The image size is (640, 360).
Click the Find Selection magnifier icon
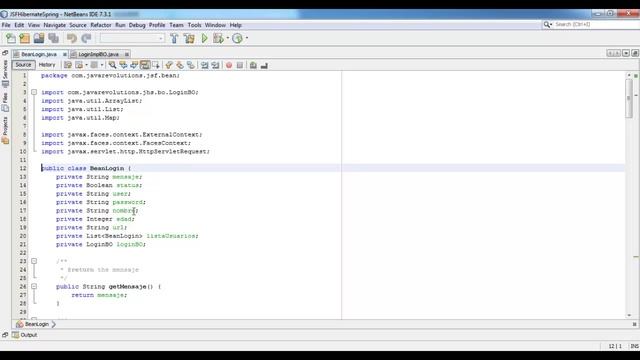(x=112, y=65)
